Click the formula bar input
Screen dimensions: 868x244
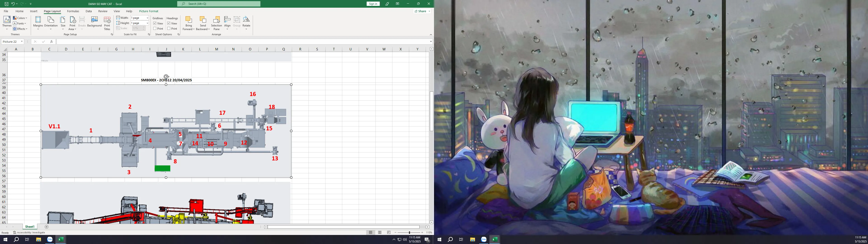243,41
